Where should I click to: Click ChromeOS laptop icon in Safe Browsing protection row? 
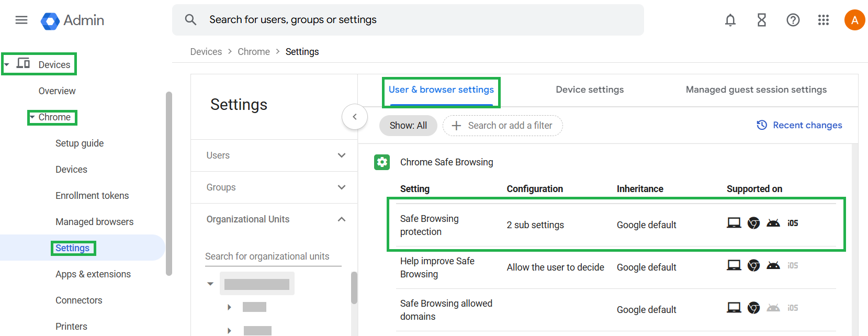point(734,223)
